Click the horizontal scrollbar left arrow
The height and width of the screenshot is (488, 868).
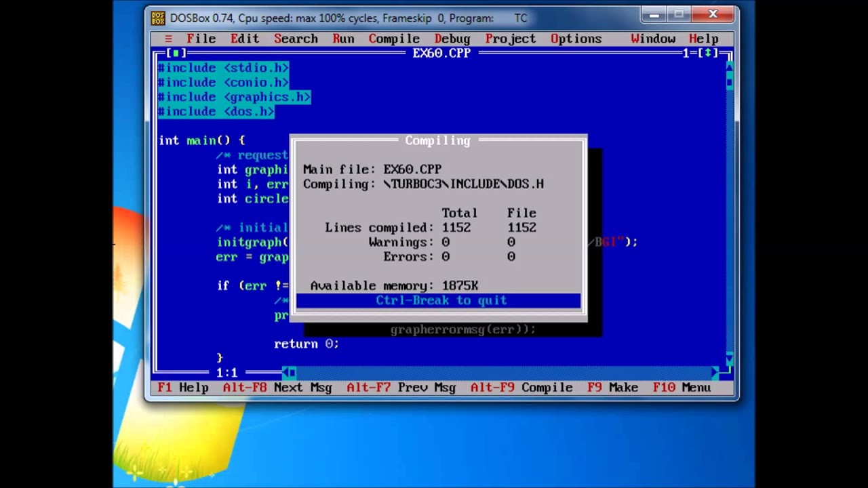pos(285,372)
